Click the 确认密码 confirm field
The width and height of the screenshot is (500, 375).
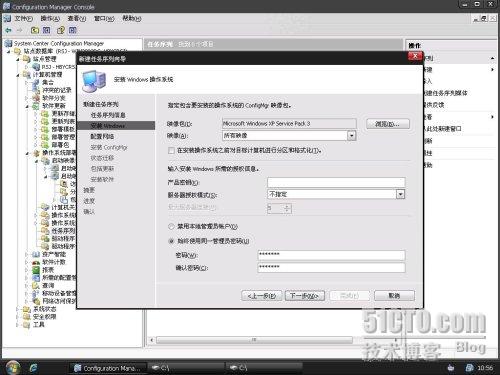331,268
